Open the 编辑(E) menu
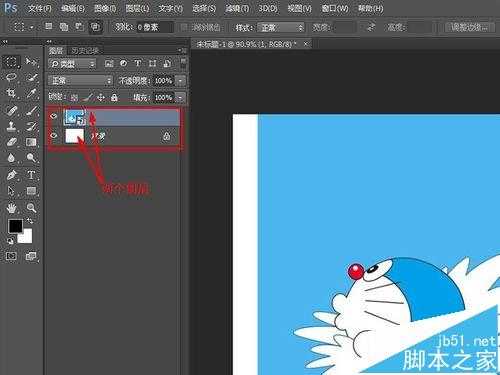This screenshot has height=375, width=500. 73,8
